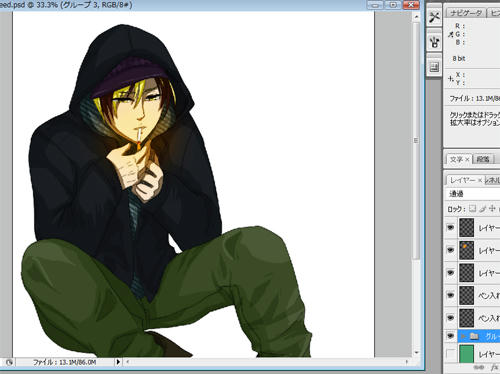Click the fx layer style icon
Image resolution: width=500 pixels, height=374 pixels.
[495, 367]
